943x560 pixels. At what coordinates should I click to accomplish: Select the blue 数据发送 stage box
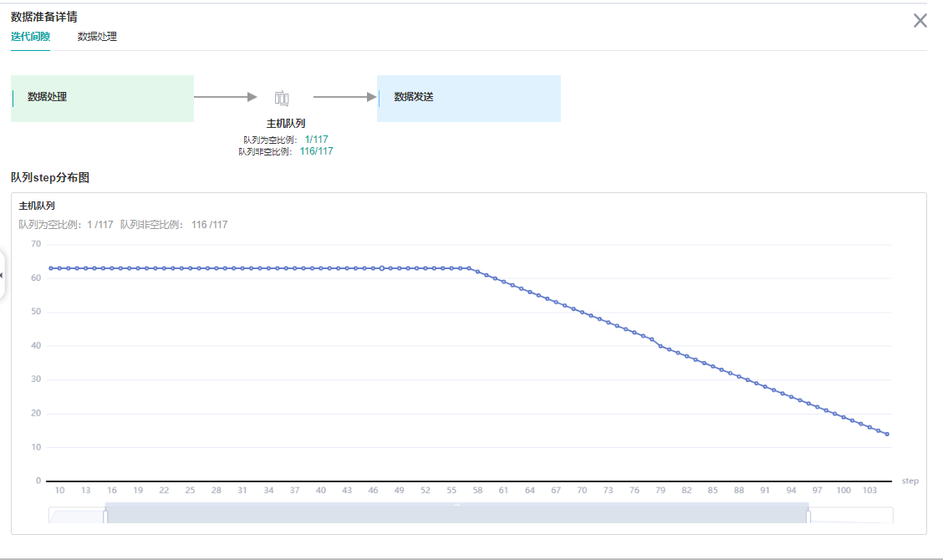468,98
